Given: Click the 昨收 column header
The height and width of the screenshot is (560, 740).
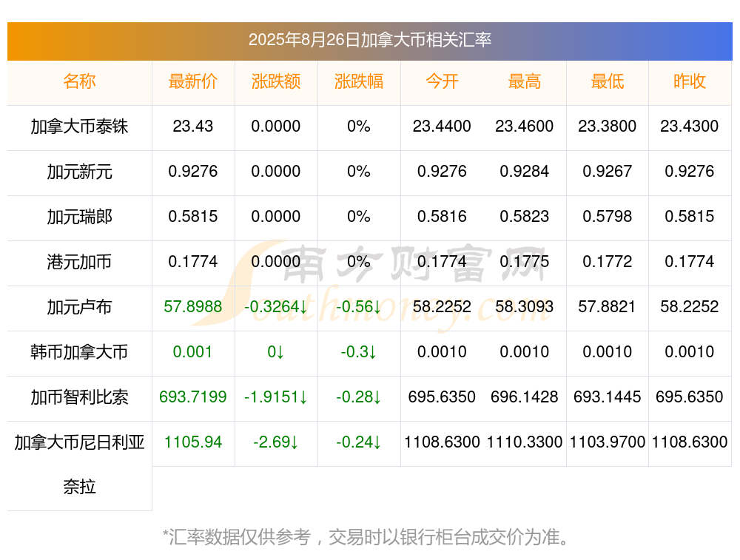Looking at the screenshot, I should pyautogui.click(x=690, y=81).
